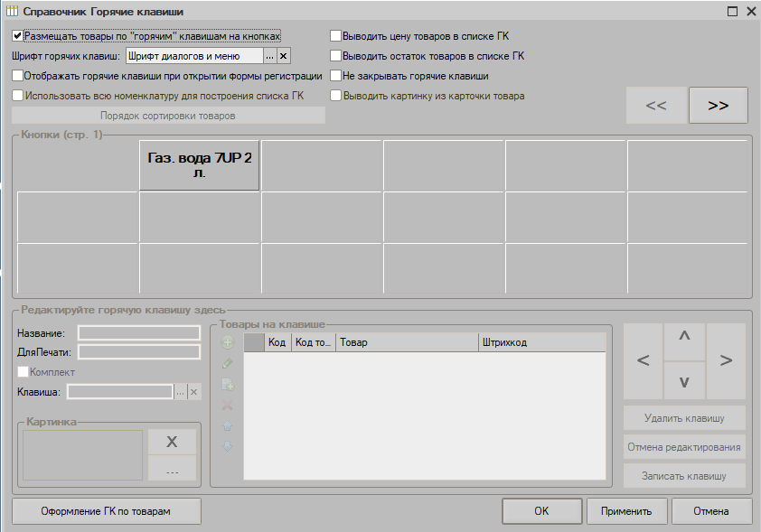Open font picker via ellipsis next to font field
This screenshot has width=761, height=532.
[269, 56]
